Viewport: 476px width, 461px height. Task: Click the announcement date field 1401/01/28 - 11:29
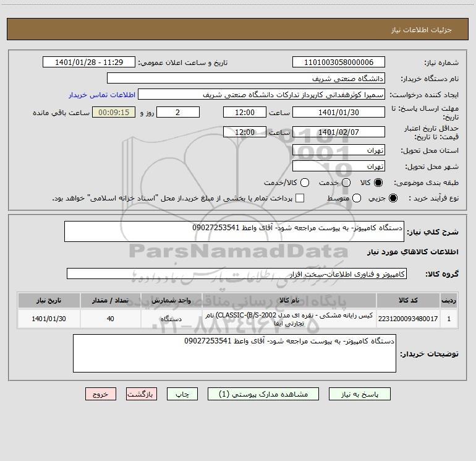89,62
